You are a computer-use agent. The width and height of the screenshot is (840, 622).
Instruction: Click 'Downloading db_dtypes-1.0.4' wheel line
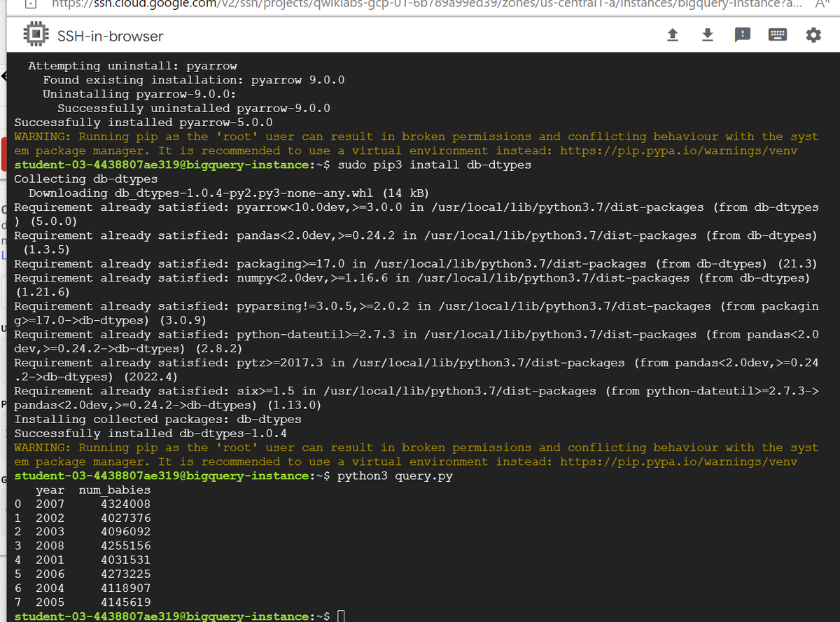tap(229, 193)
